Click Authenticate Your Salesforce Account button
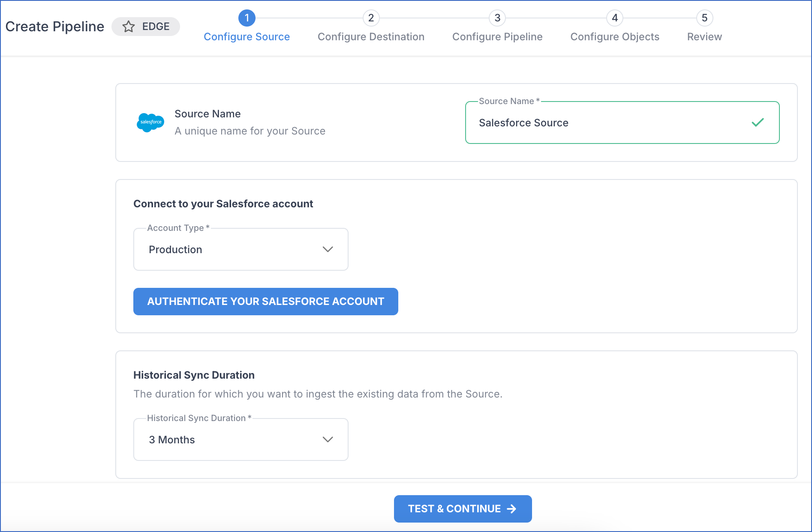Screen dimensions: 812x532 coord(266,302)
